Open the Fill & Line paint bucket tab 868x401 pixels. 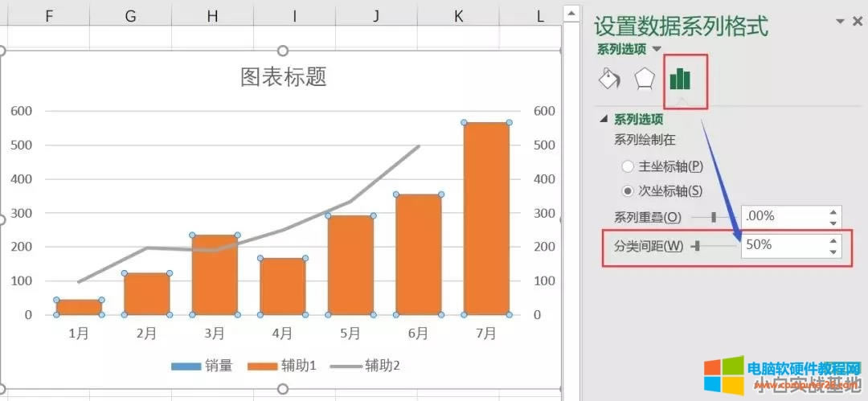point(609,79)
